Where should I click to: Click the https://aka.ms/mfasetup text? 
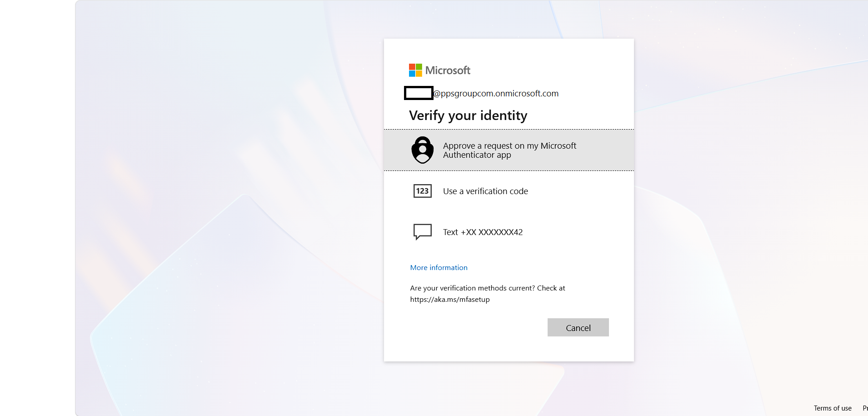coord(450,299)
